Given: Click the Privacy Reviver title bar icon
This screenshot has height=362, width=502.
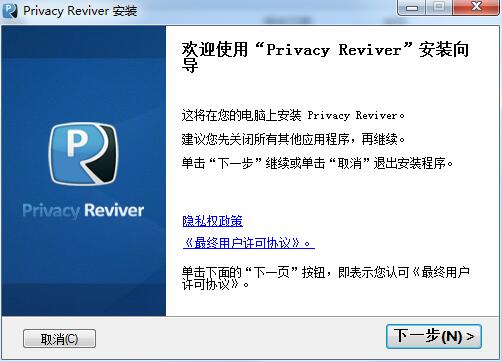Looking at the screenshot, I should point(10,11).
